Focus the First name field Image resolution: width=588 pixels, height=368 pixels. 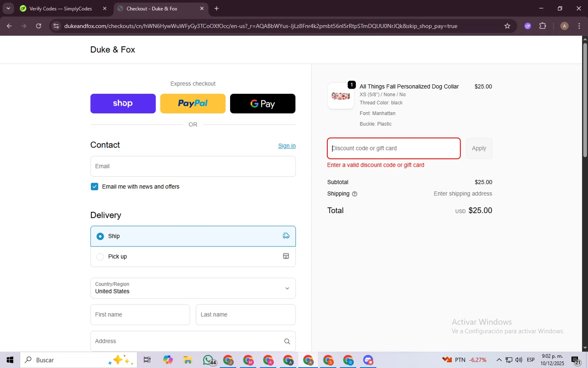pos(140,315)
